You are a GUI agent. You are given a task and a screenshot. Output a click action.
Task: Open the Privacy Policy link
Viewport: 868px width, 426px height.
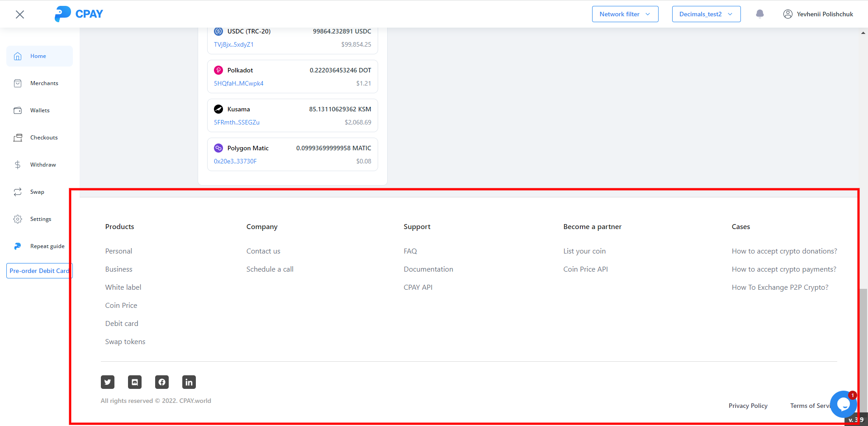[x=748, y=406]
